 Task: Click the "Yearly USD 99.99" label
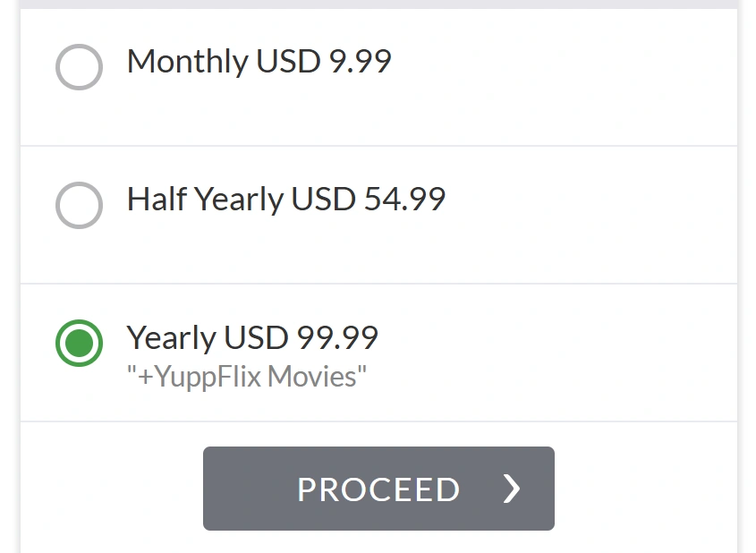click(x=252, y=337)
